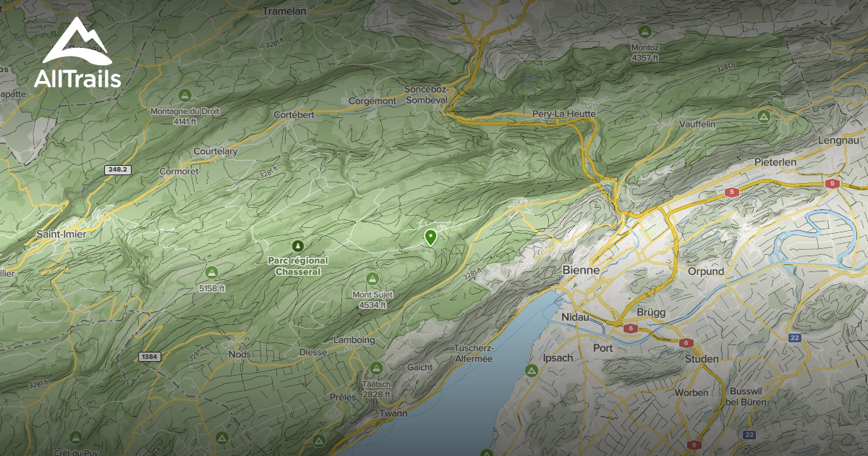
Task: Select the green trail location pin
Action: pyautogui.click(x=430, y=237)
